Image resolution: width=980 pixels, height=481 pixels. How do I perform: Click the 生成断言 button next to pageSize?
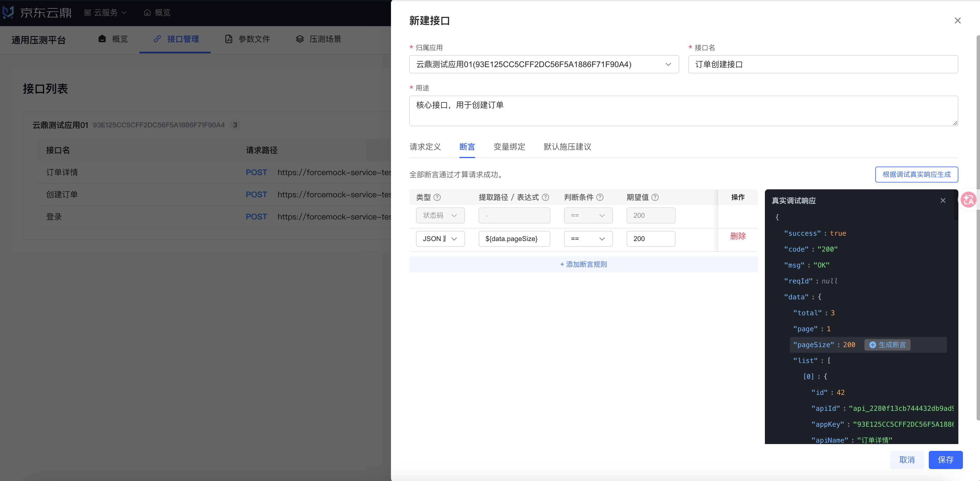point(887,345)
